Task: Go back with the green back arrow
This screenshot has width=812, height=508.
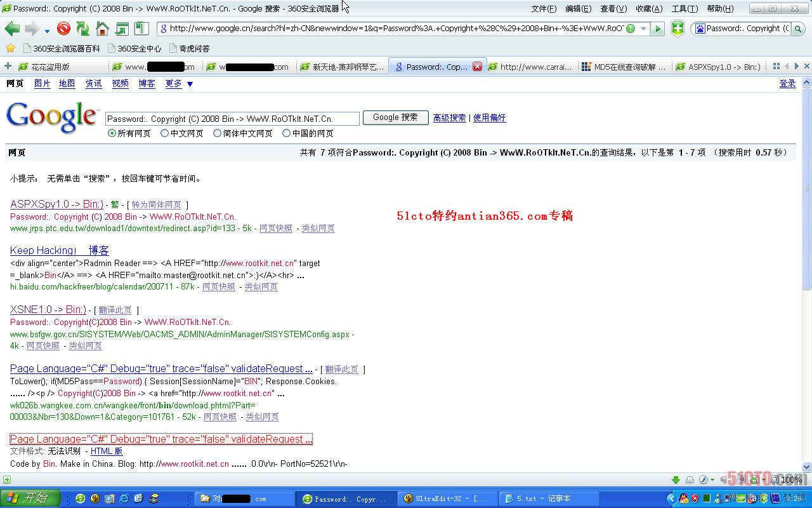Action: tap(11, 29)
